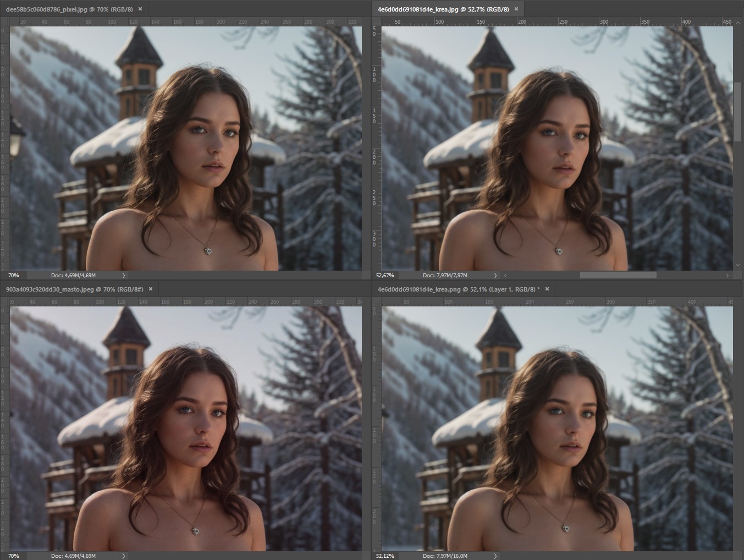
Task: Click the Doc: 4,69M/4,69M info in masto.jpeg window
Action: [73, 556]
